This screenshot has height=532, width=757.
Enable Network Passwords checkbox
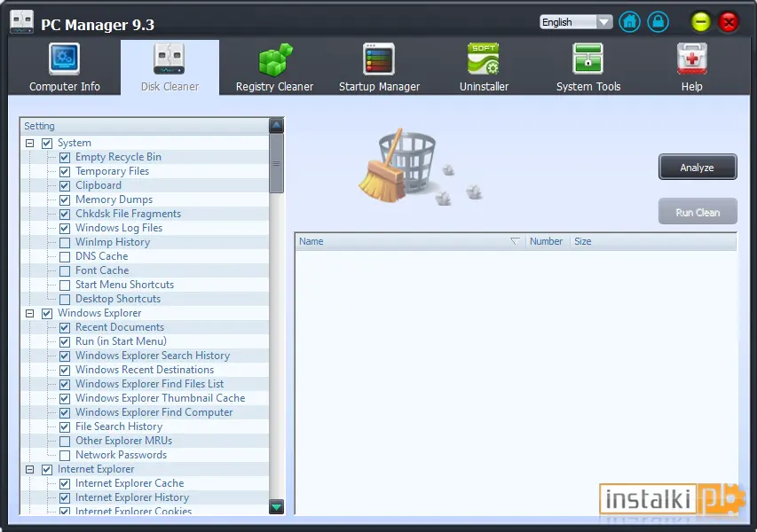click(x=65, y=456)
